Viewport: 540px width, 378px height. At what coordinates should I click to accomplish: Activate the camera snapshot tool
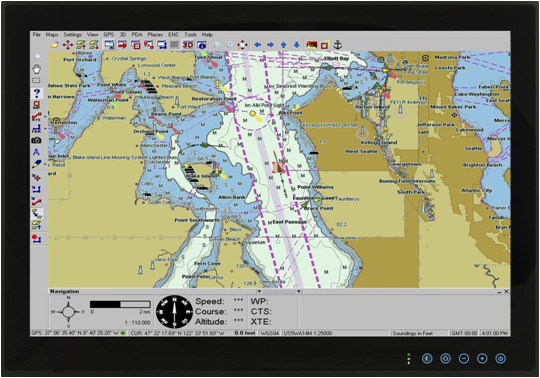36,140
